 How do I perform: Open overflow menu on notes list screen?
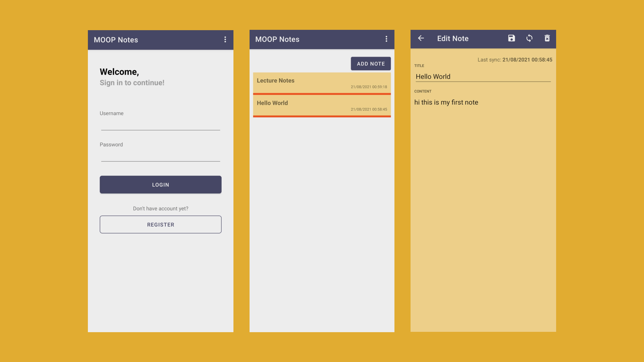tap(386, 39)
